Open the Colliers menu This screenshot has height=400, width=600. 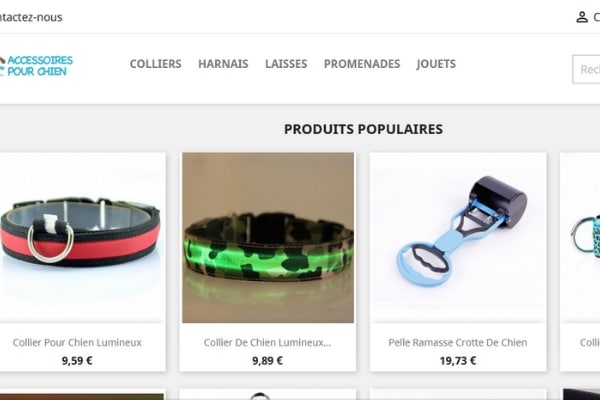(155, 64)
